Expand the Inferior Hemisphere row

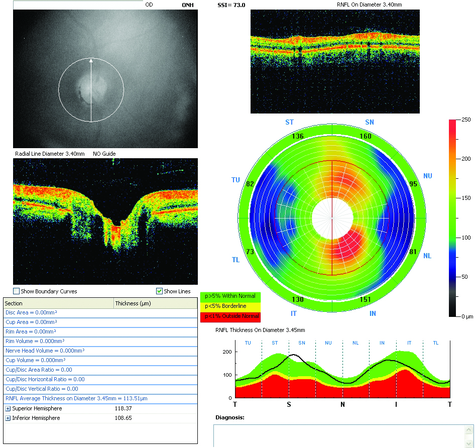[8, 418]
